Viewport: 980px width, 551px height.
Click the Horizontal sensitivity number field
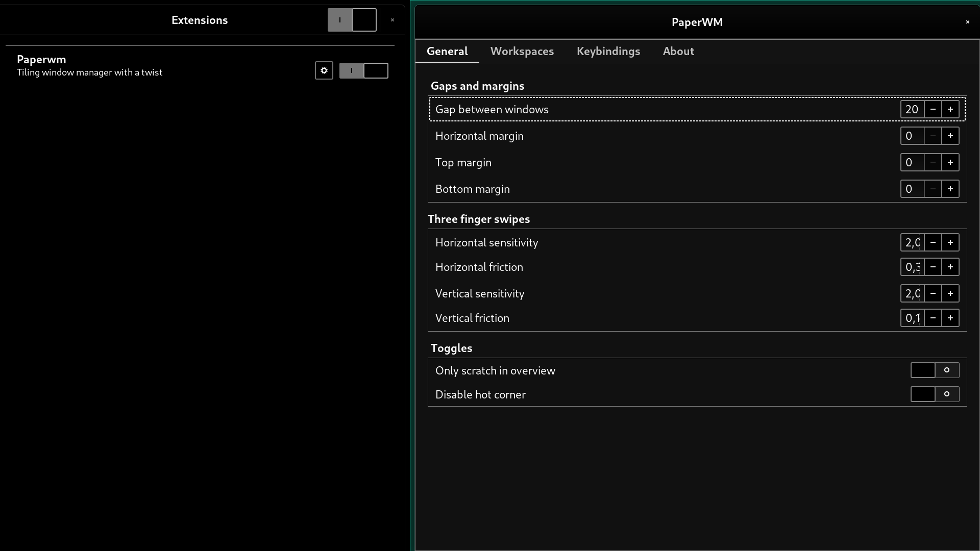pos(912,242)
